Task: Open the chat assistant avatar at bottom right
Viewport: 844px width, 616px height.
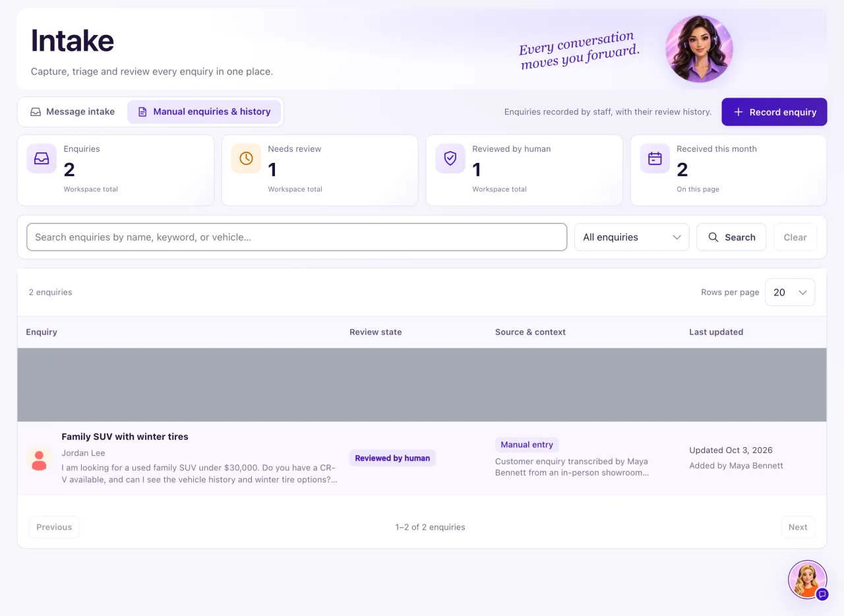Action: (x=808, y=580)
